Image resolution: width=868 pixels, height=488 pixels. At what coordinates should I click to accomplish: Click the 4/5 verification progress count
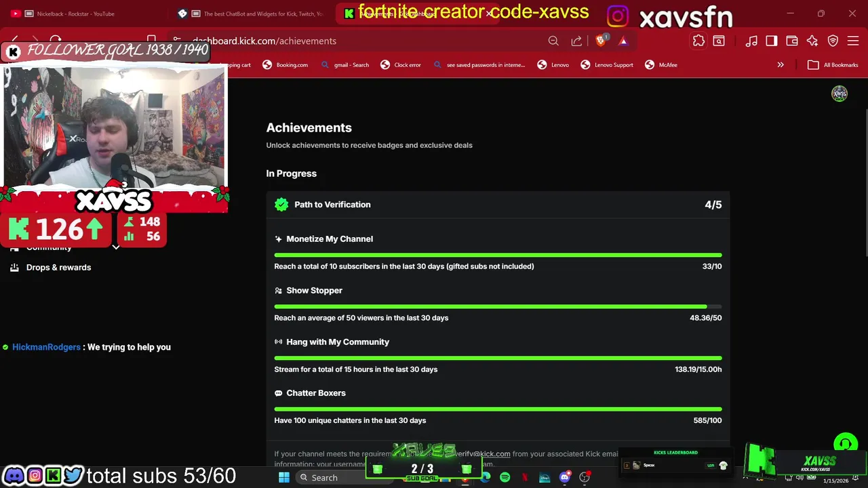click(713, 205)
